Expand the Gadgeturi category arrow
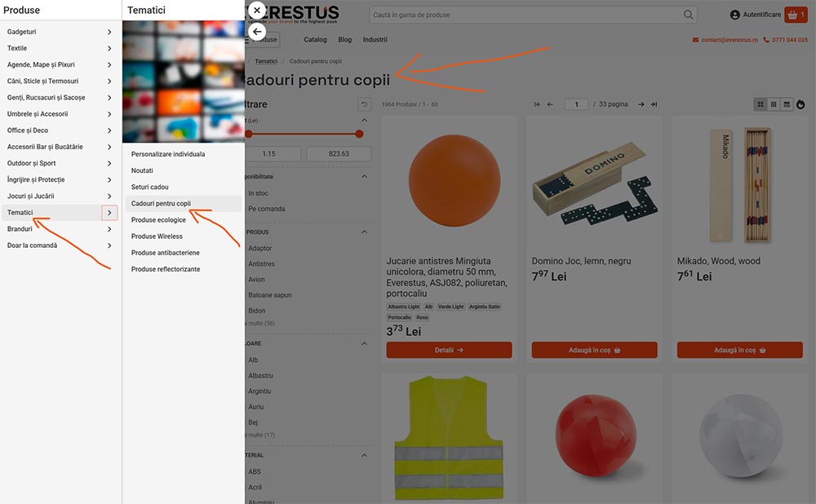Screen dimensions: 816x504 pos(109,32)
